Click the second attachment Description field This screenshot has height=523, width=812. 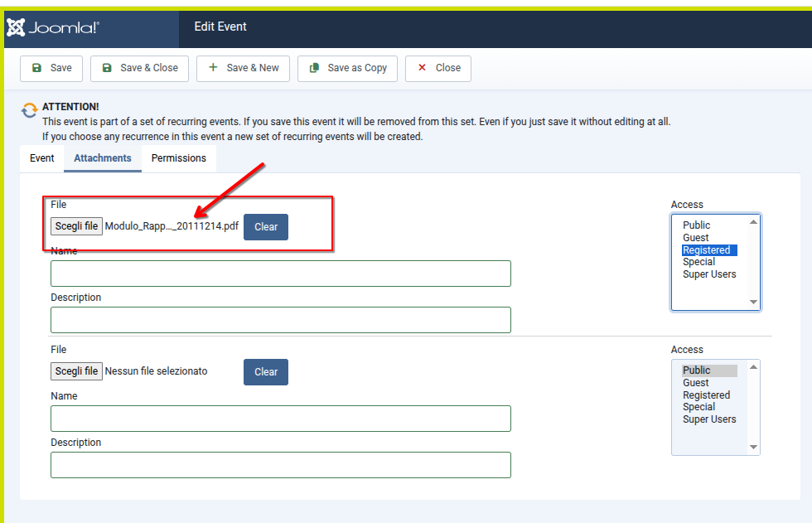[280, 465]
